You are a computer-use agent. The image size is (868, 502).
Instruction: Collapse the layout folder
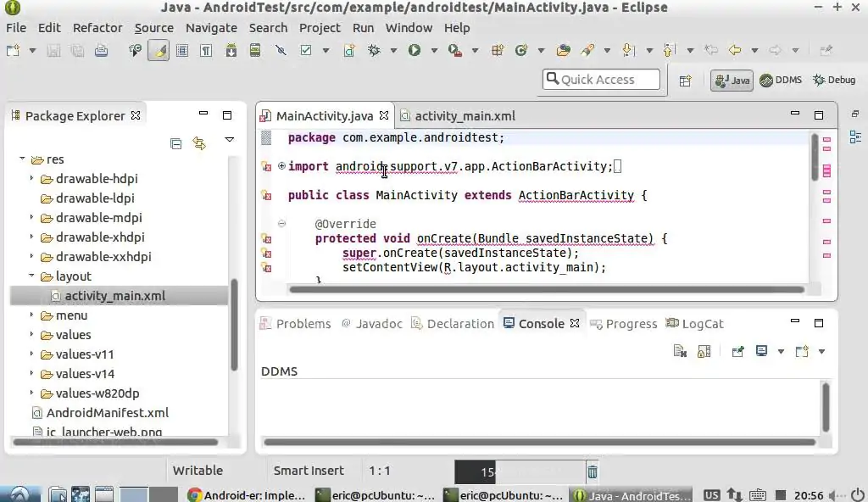(x=31, y=276)
